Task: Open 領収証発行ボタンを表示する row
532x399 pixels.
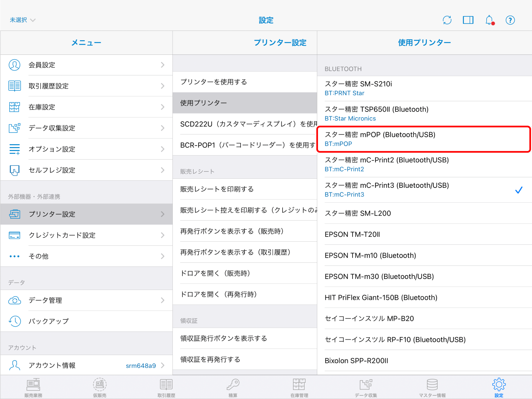Action: [x=245, y=338]
